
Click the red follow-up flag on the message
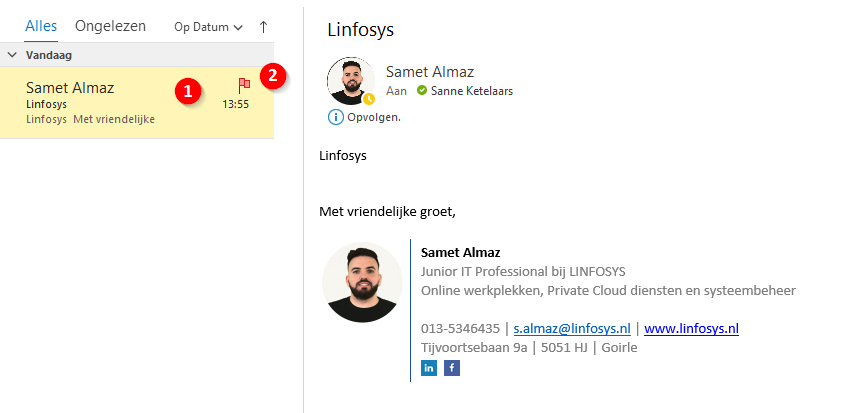243,85
